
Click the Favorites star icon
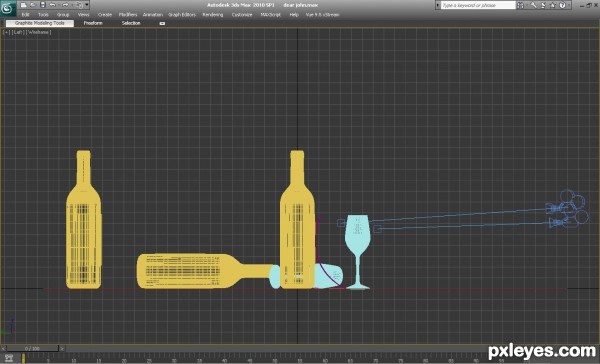coord(553,5)
